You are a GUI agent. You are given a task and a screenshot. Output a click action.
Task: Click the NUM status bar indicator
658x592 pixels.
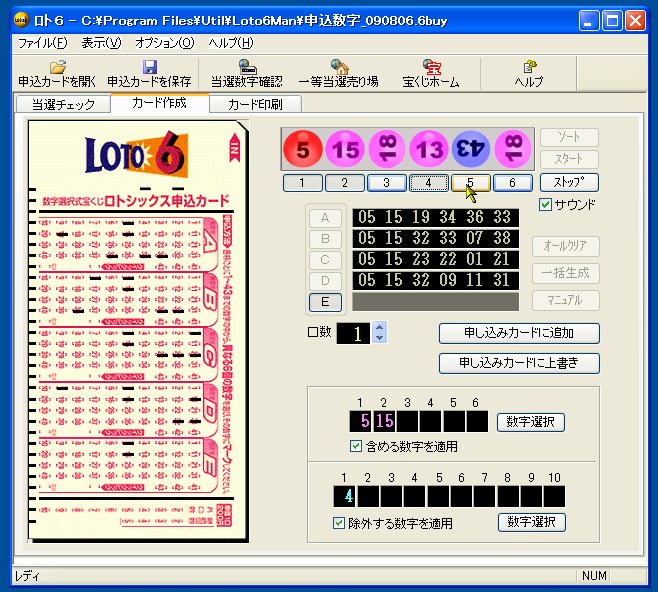(x=594, y=576)
